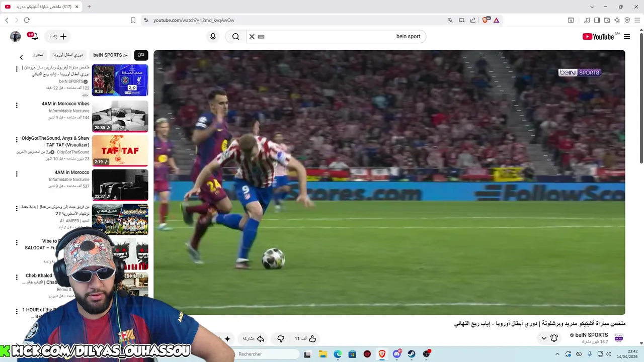The image size is (644, 362).
Task: Open the browser main menu icon
Action: (637, 20)
